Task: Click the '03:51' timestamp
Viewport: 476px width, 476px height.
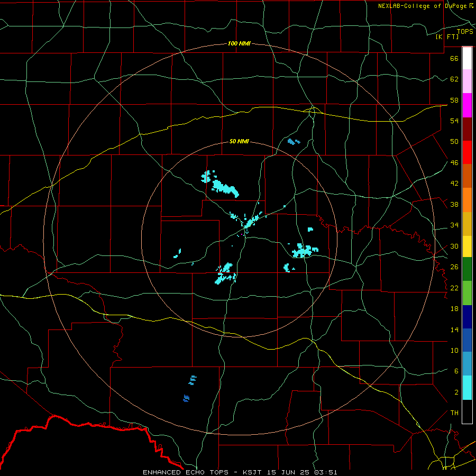Action: coord(326,472)
